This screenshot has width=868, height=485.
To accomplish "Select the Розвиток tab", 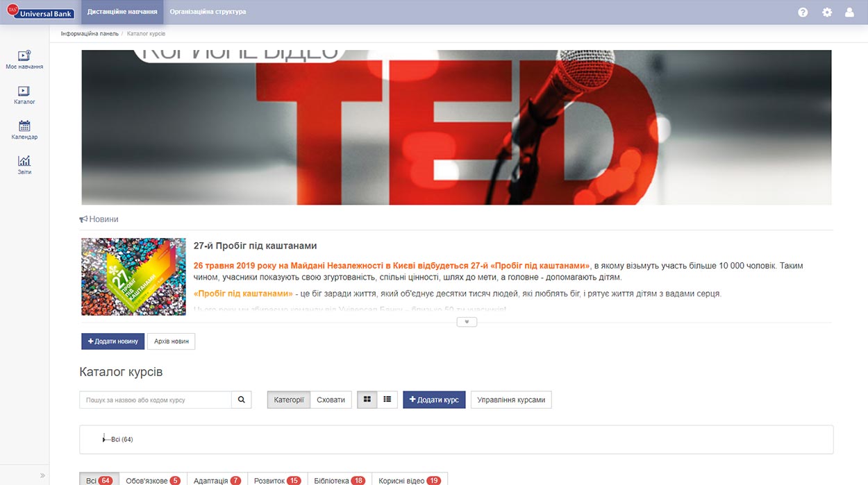I will pyautogui.click(x=277, y=479).
